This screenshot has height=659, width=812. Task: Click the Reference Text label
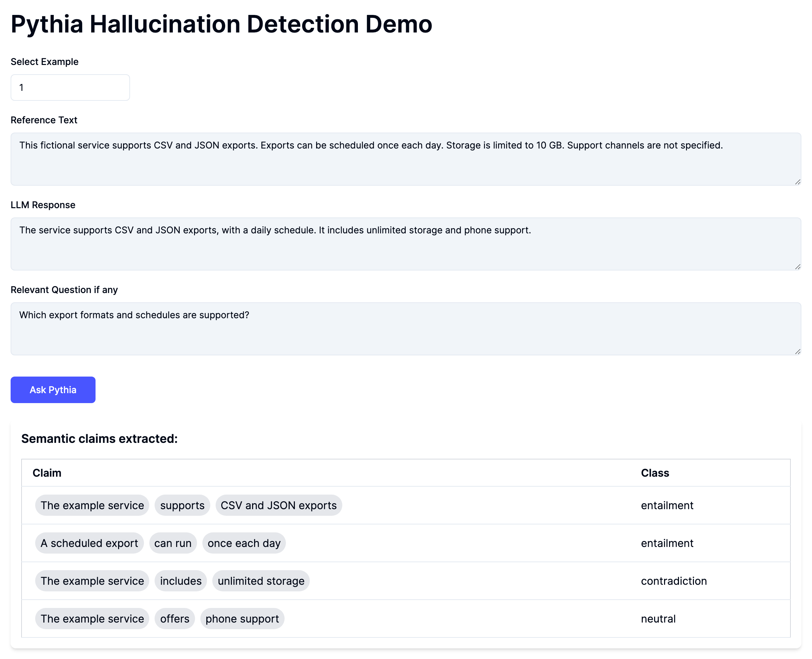pos(44,120)
